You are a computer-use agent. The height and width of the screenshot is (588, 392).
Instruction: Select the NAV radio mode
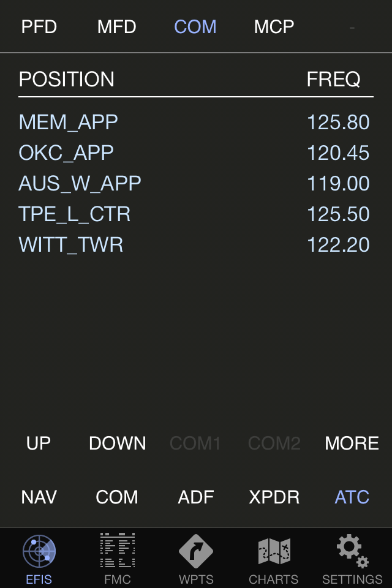(x=39, y=497)
